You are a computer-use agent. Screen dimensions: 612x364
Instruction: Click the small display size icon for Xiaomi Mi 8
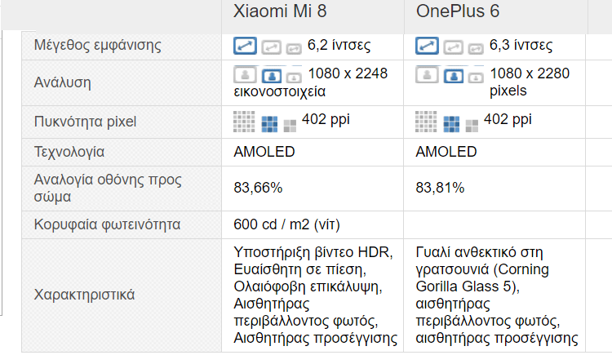294,48
